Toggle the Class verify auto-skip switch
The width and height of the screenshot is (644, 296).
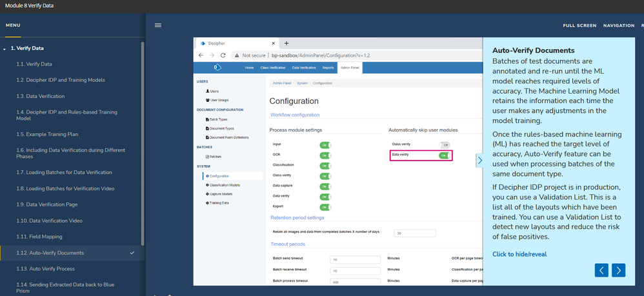click(x=445, y=145)
